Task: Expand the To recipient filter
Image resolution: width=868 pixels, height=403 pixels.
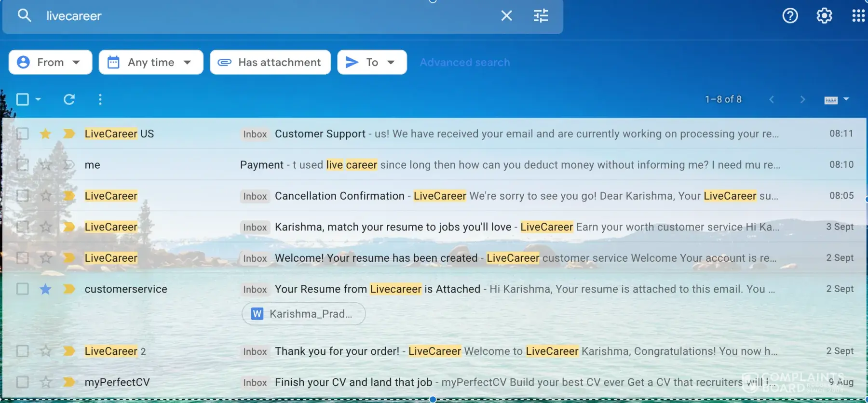Action: click(x=372, y=62)
